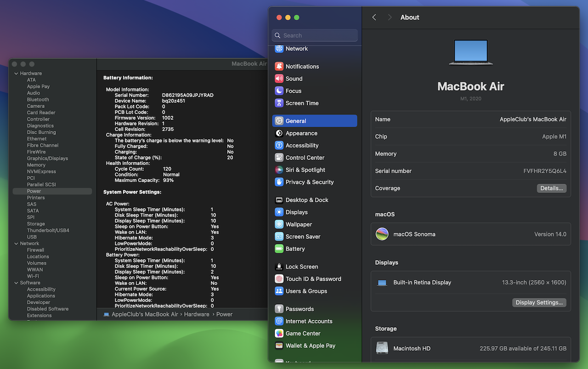588x369 pixels.
Task: Click the System Settings search field
Action: click(x=315, y=35)
